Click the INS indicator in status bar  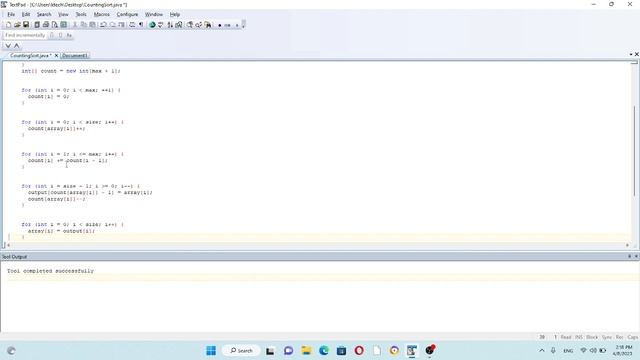point(579,337)
